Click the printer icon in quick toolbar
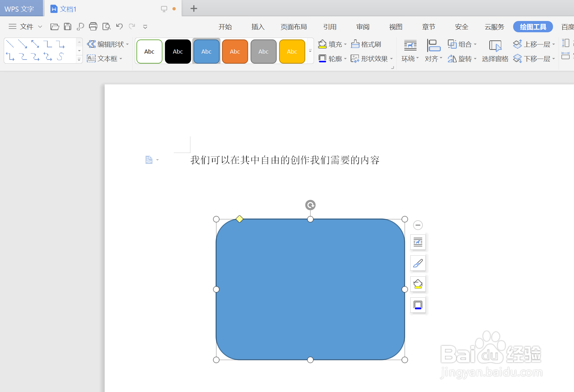Viewport: 574px width, 392px height. [93, 27]
